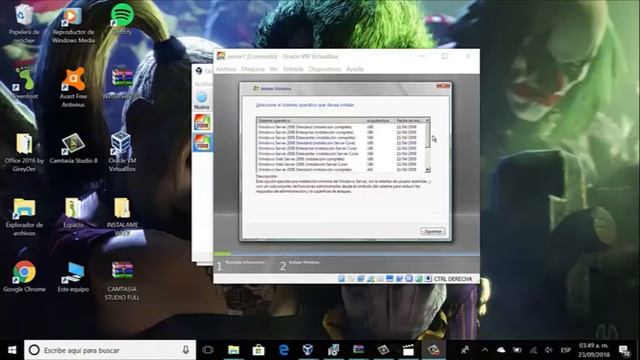
Task: Click the Siguiente button in the installer
Action: coord(433,231)
